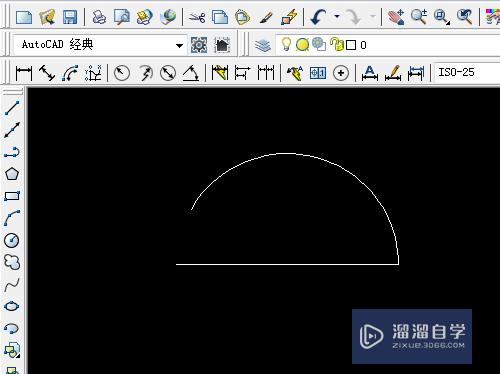Cut selection with scissors icon
Image resolution: width=500 pixels, height=374 pixels.
[197, 17]
